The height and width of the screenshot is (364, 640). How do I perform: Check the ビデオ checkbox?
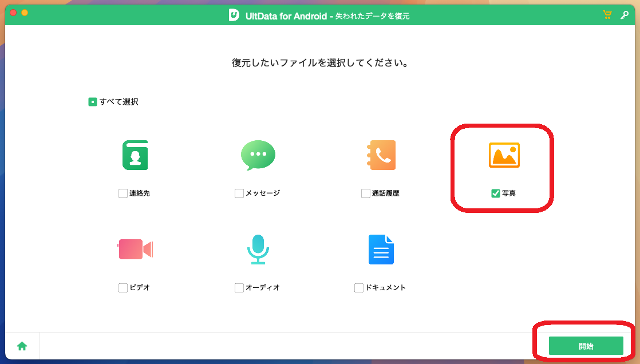123,288
